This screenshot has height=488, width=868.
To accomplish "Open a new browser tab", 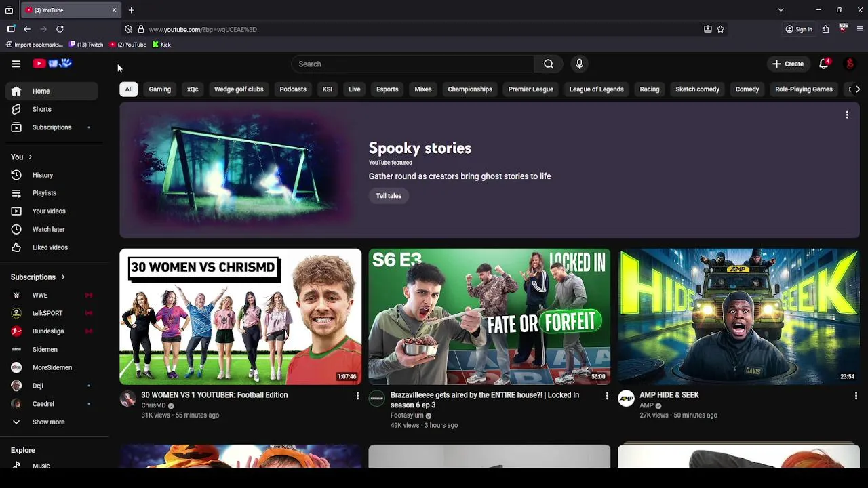I will pos(131,10).
